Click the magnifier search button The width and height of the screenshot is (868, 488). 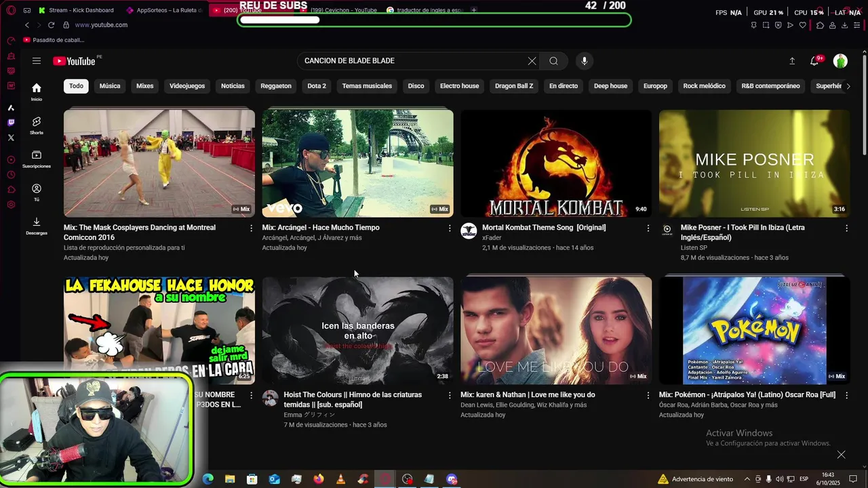click(x=554, y=61)
